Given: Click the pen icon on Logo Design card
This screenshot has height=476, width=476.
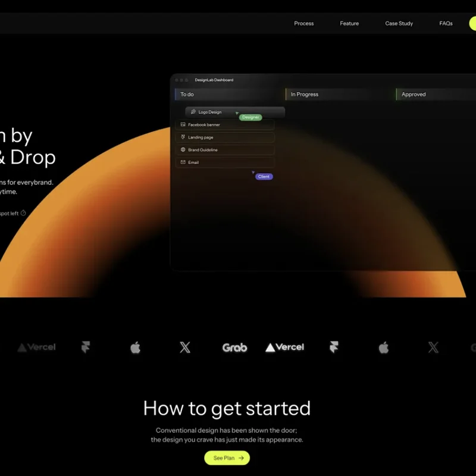Looking at the screenshot, I should [x=193, y=112].
